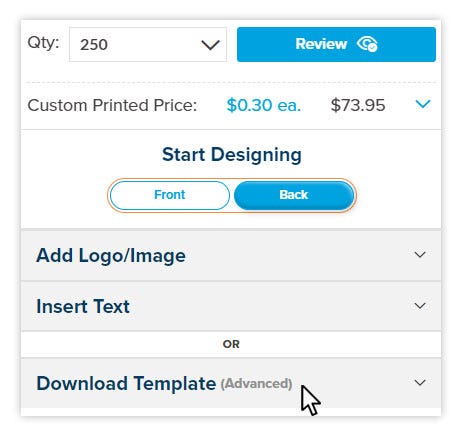462x436 pixels.
Task: Click the chevron on the Download Template row
Action: 420,382
